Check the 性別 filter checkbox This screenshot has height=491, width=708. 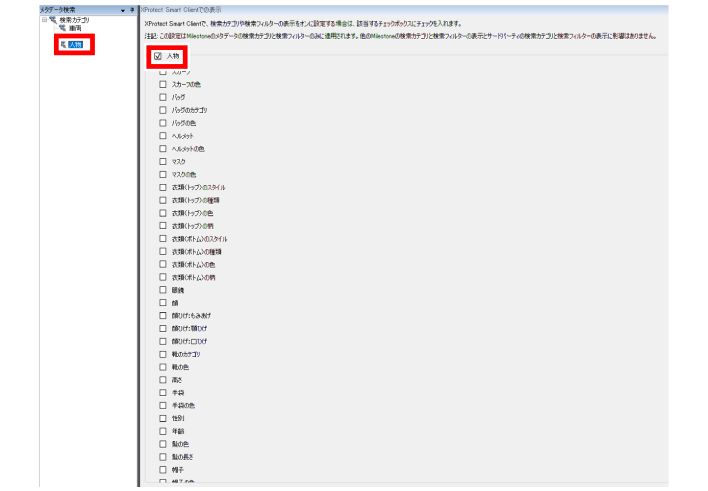[x=163, y=418]
